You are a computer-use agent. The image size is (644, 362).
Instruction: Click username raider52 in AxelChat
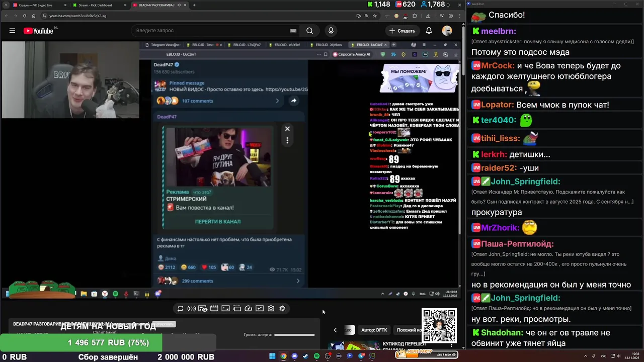(499, 168)
